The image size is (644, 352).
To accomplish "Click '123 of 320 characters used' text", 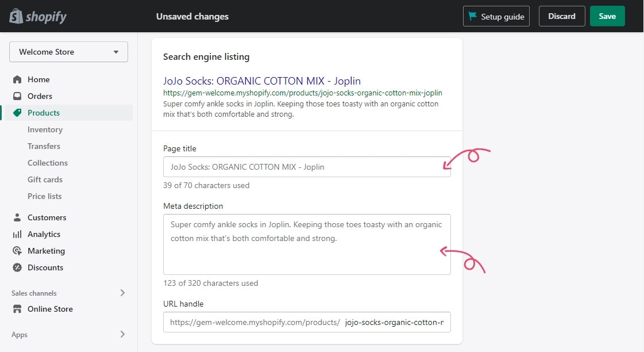I will 211,284.
